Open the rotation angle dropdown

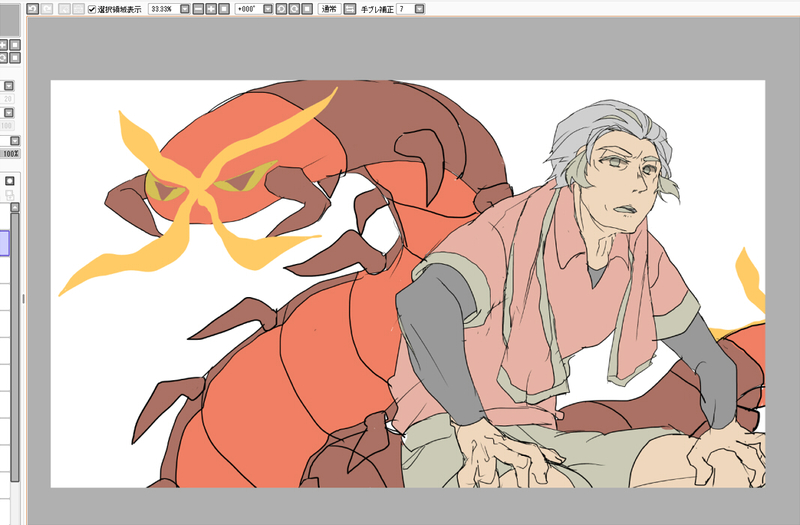tap(268, 9)
